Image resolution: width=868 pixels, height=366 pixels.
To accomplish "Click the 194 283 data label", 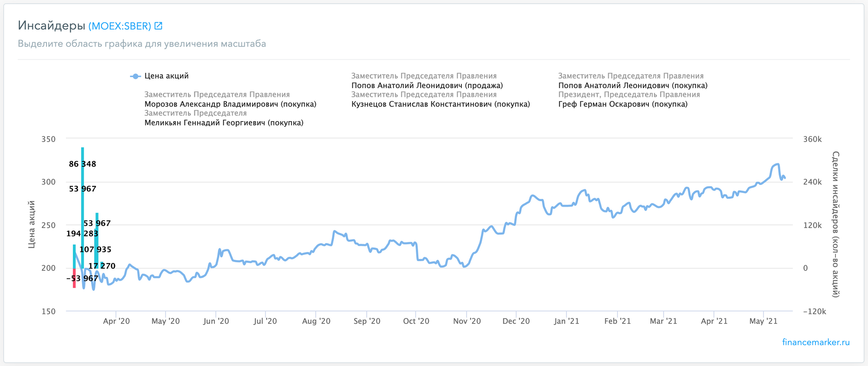I will 82,234.
